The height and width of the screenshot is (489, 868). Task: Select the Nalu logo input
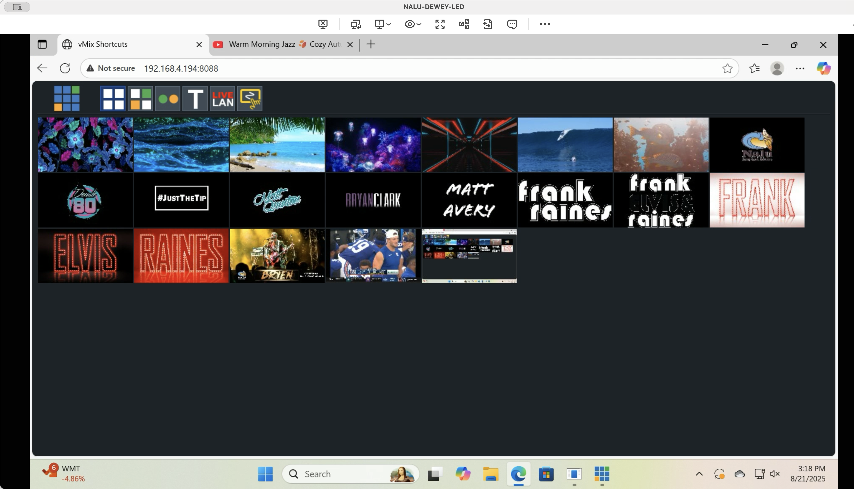tap(757, 145)
